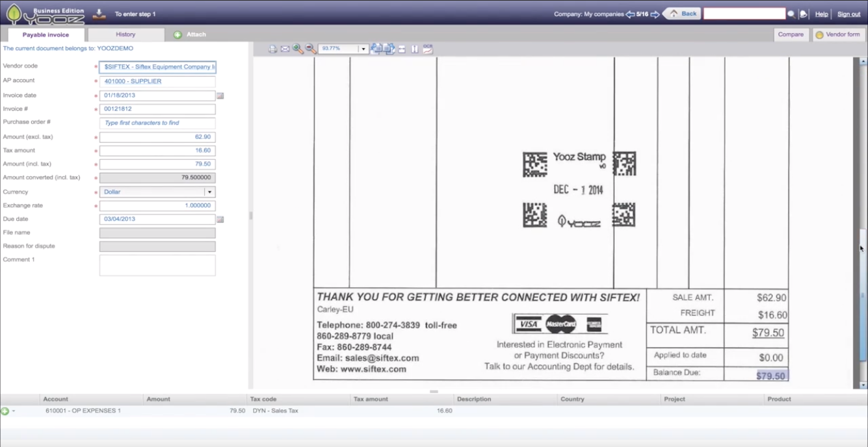Viewport: 868px width, 447px height.
Task: Click the Account column header
Action: (x=91, y=399)
